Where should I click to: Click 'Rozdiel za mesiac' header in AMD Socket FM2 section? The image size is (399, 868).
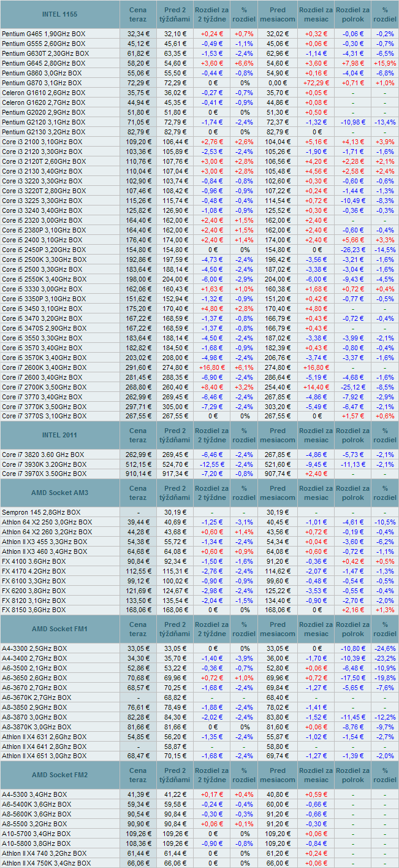pos(316,775)
